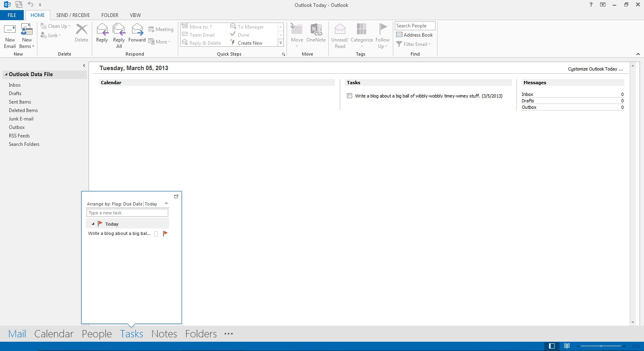Select Sent Items folder
Image resolution: width=644 pixels, height=351 pixels.
(x=20, y=102)
